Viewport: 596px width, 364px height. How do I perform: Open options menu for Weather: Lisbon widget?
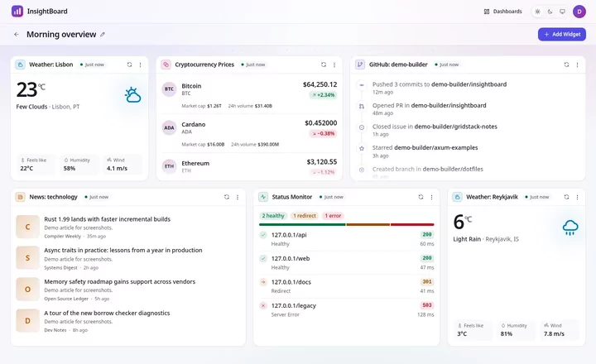tap(140, 65)
